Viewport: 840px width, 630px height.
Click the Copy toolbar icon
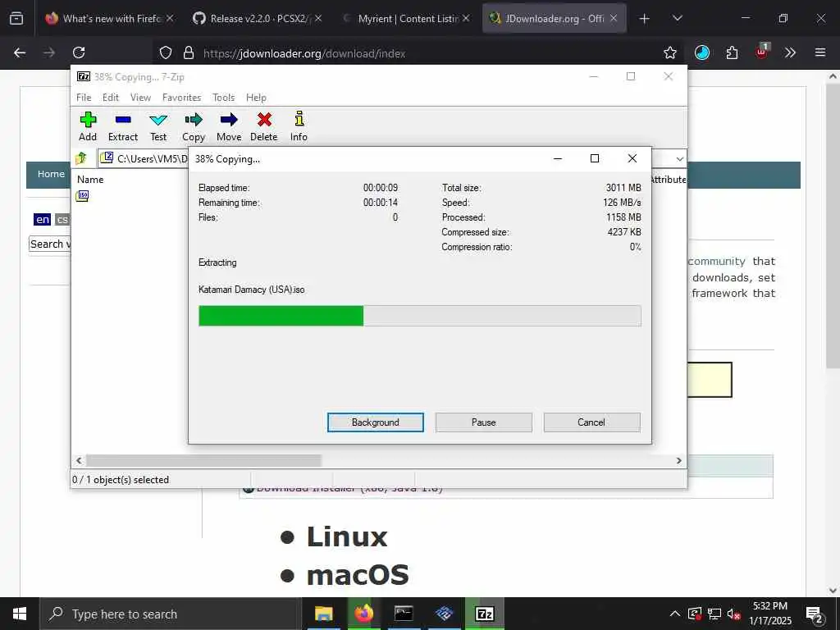point(194,126)
